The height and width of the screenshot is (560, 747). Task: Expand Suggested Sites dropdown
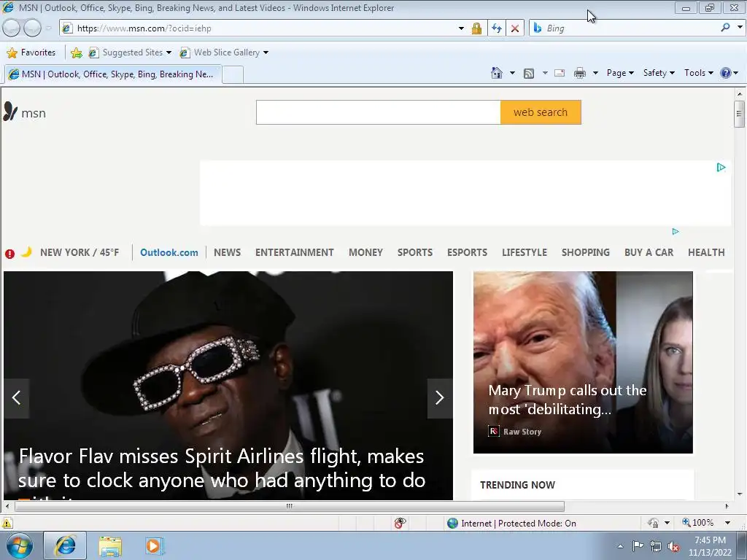[169, 52]
